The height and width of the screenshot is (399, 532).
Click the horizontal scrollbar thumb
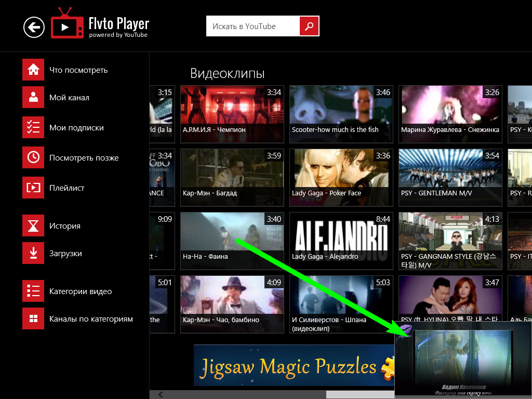click(x=361, y=395)
